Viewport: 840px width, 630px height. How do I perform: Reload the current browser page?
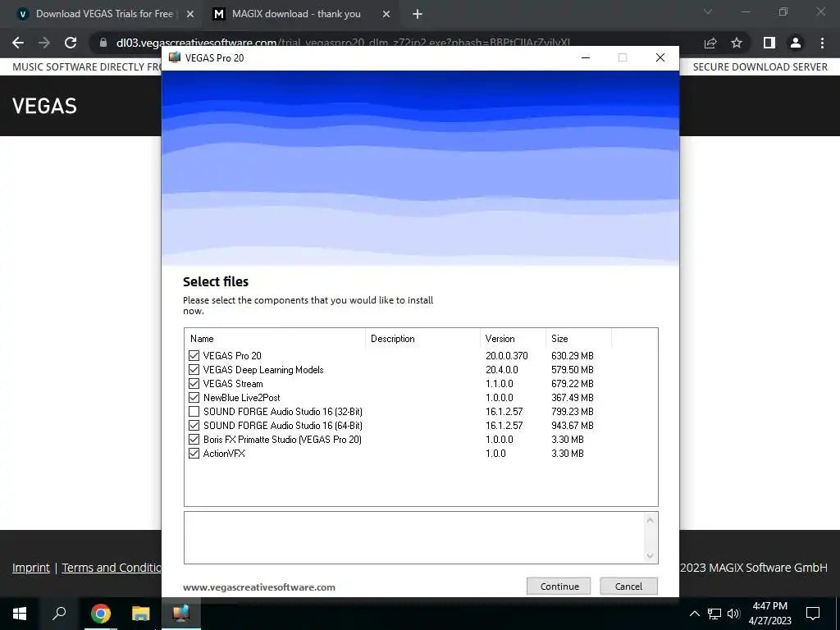click(x=71, y=43)
